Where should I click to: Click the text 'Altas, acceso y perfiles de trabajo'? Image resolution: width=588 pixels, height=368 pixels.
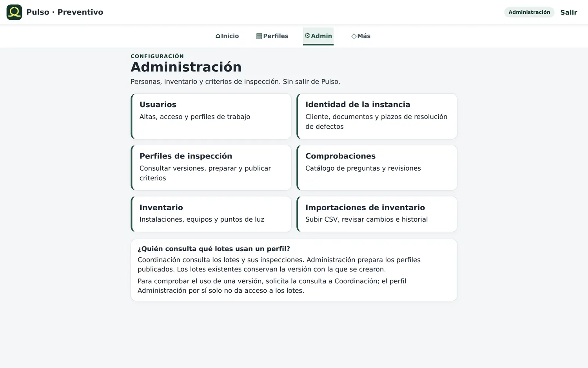pyautogui.click(x=195, y=117)
